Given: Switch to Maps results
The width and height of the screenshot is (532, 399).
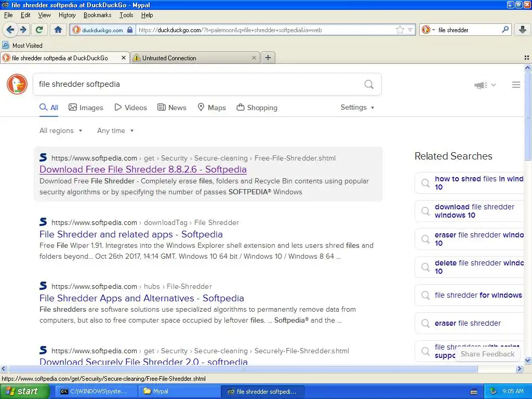Looking at the screenshot, I should [212, 108].
